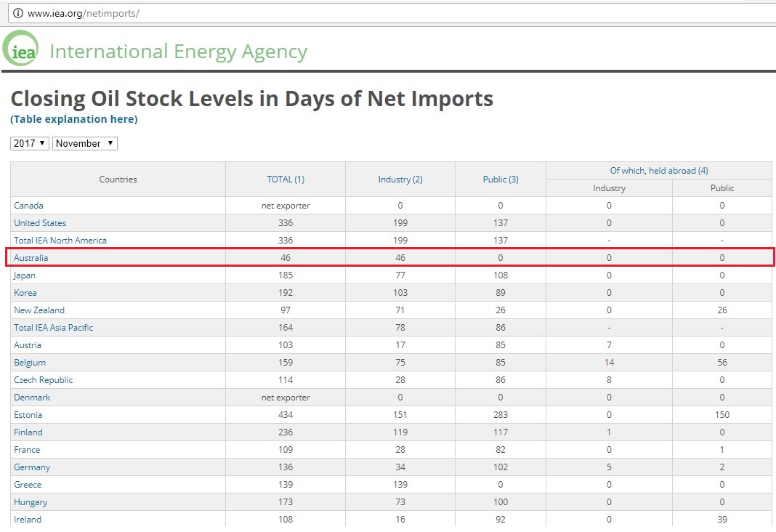Open the November month dropdown

pyautogui.click(x=84, y=143)
